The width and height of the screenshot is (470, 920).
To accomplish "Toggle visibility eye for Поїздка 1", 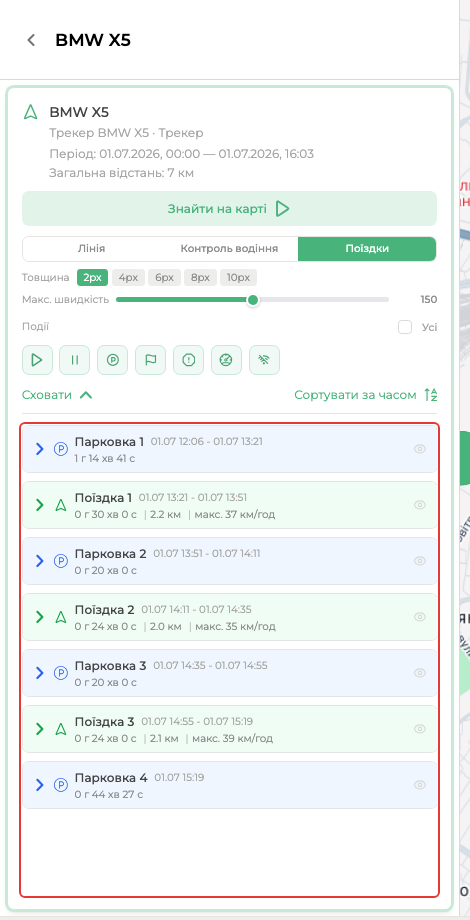I will click(x=420, y=505).
